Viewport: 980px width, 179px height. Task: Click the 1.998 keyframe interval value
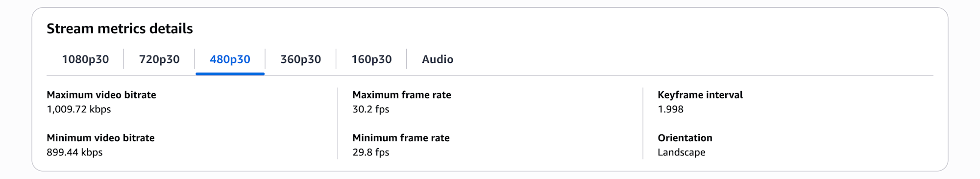click(x=670, y=109)
